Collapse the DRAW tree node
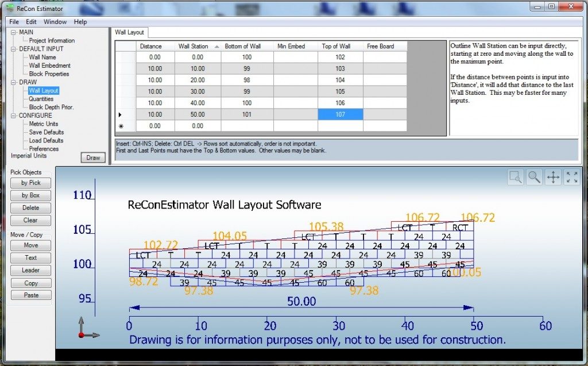The image size is (588, 366). tap(14, 82)
